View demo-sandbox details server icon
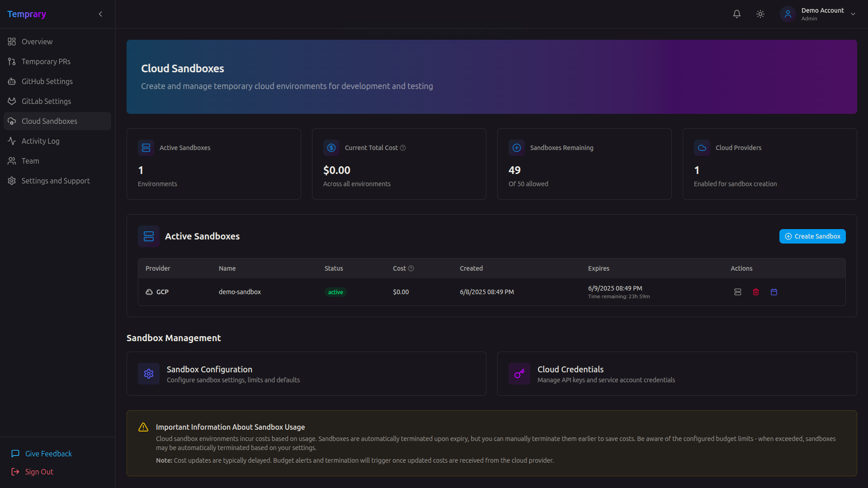The height and width of the screenshot is (488, 868). click(x=738, y=292)
